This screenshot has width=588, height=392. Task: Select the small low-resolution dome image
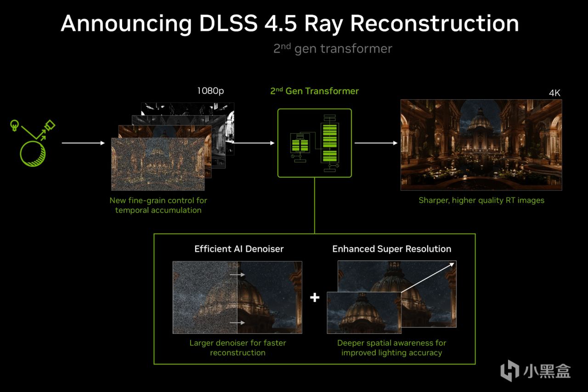pyautogui.click(x=364, y=312)
